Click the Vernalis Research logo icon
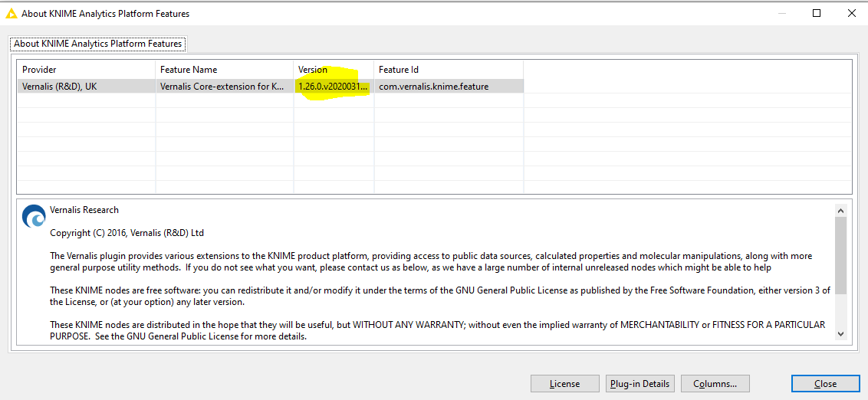 34,216
